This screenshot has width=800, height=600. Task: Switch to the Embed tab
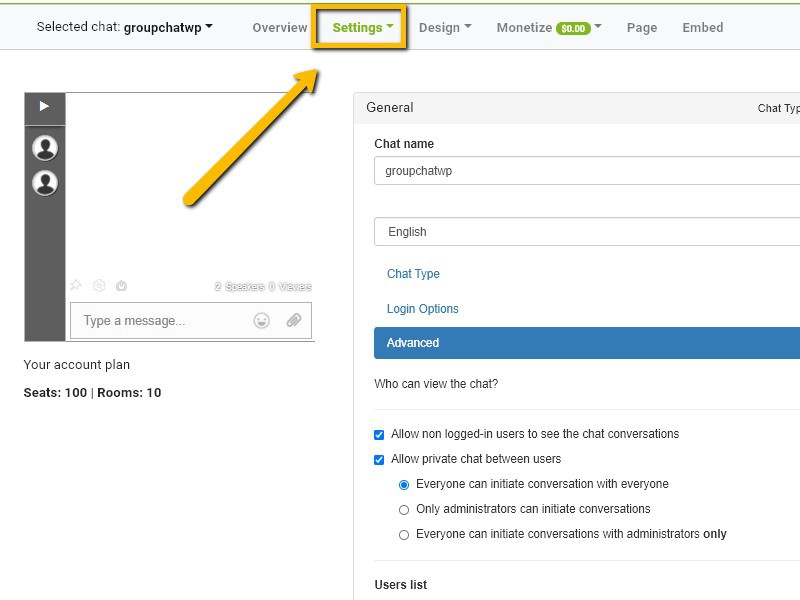tap(702, 28)
